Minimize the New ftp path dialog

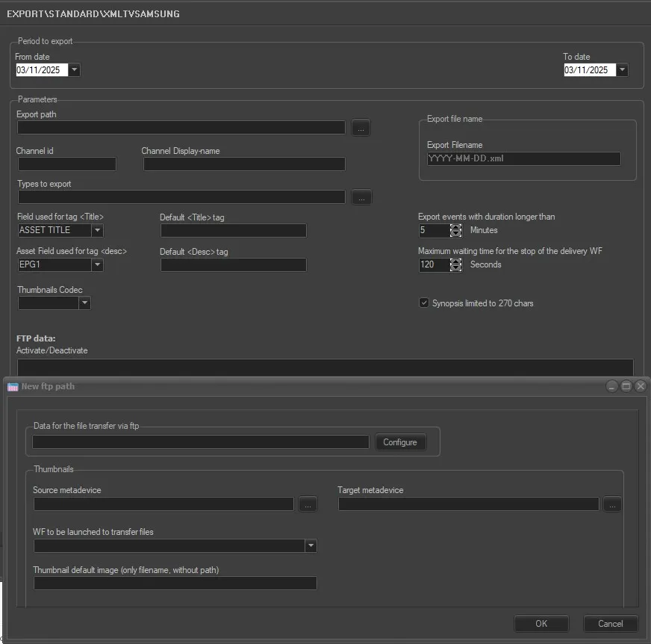pos(613,386)
